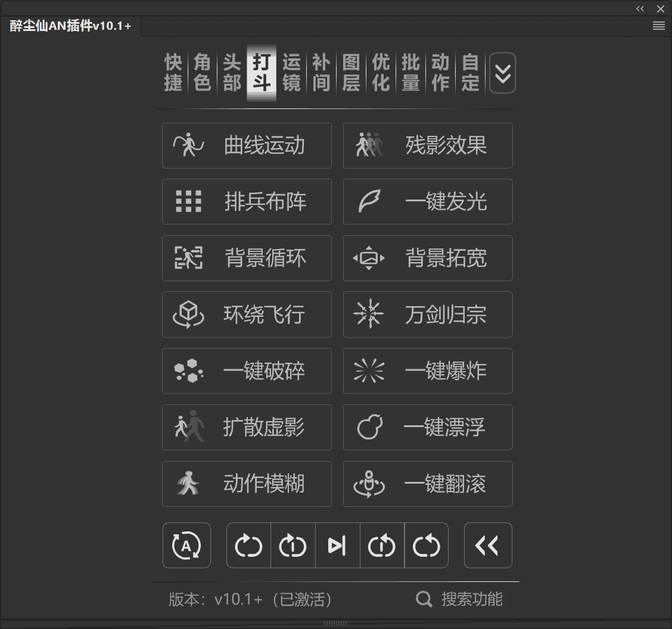Click the auto-rotate A icon at bottom left
Image resolution: width=672 pixels, height=629 pixels.
click(x=186, y=545)
